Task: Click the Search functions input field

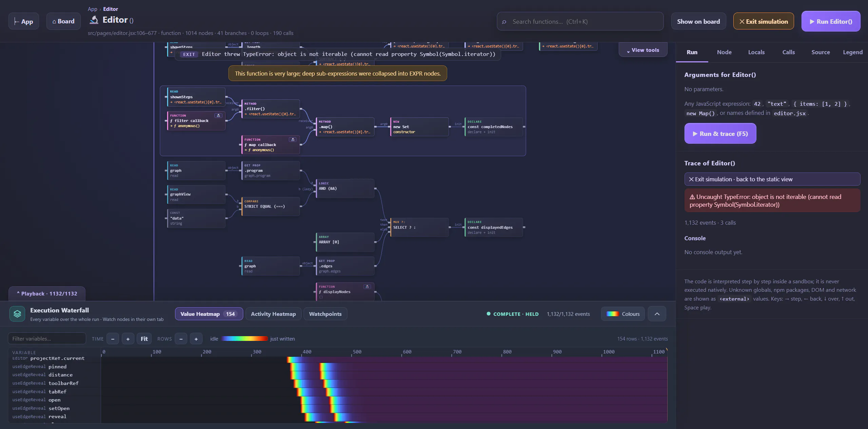Action: [x=580, y=22]
